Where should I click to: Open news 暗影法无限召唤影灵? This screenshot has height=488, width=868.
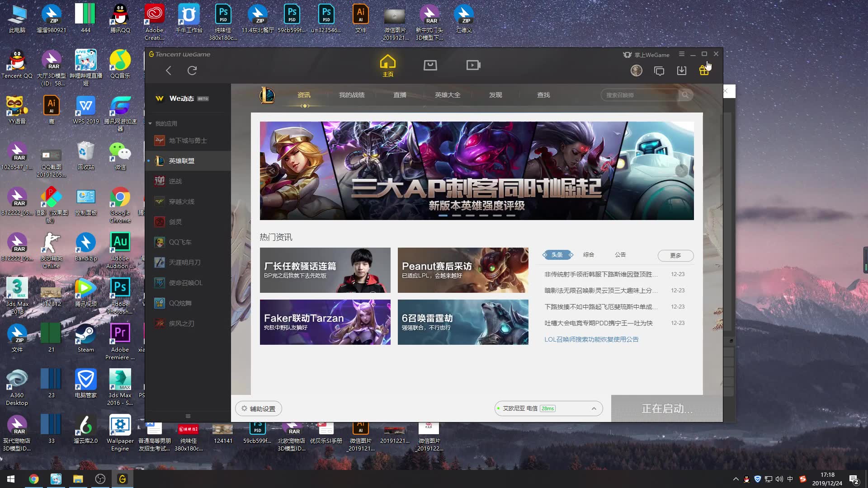(601, 291)
